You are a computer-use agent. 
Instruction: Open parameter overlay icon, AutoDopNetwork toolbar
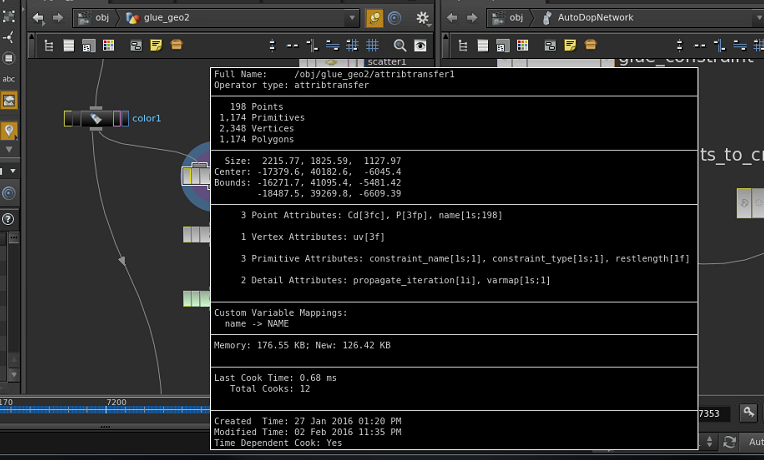pos(503,46)
